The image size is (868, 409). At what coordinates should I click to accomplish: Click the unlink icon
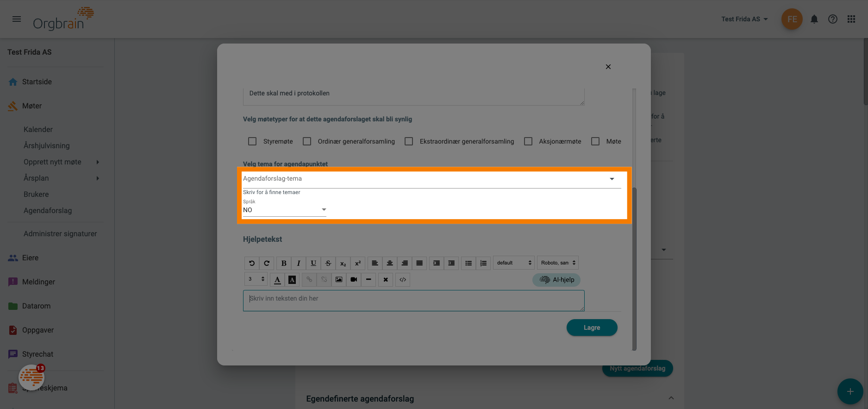coord(324,280)
